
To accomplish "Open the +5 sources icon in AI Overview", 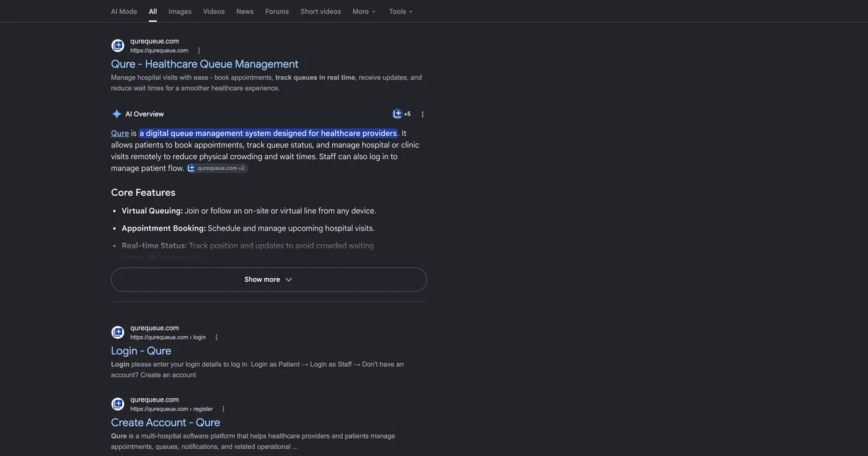I will (x=402, y=114).
